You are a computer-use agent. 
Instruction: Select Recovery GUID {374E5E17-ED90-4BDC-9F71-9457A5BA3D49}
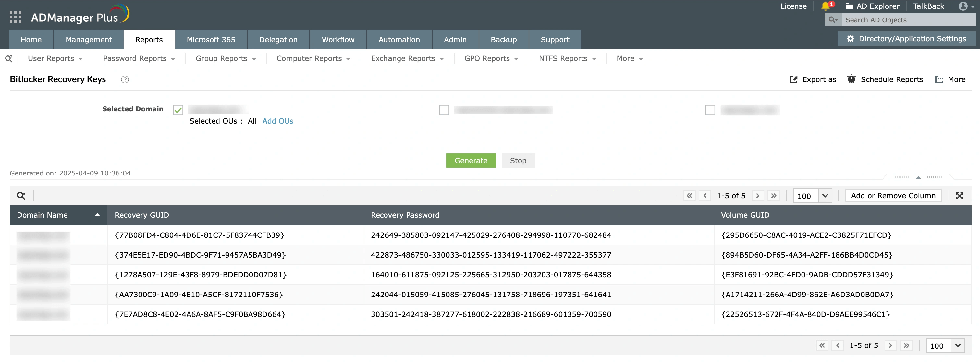click(x=200, y=255)
